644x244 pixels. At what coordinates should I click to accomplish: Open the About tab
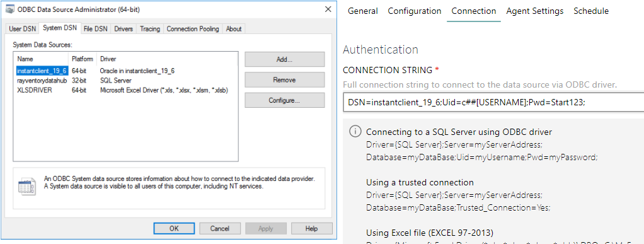tap(234, 29)
